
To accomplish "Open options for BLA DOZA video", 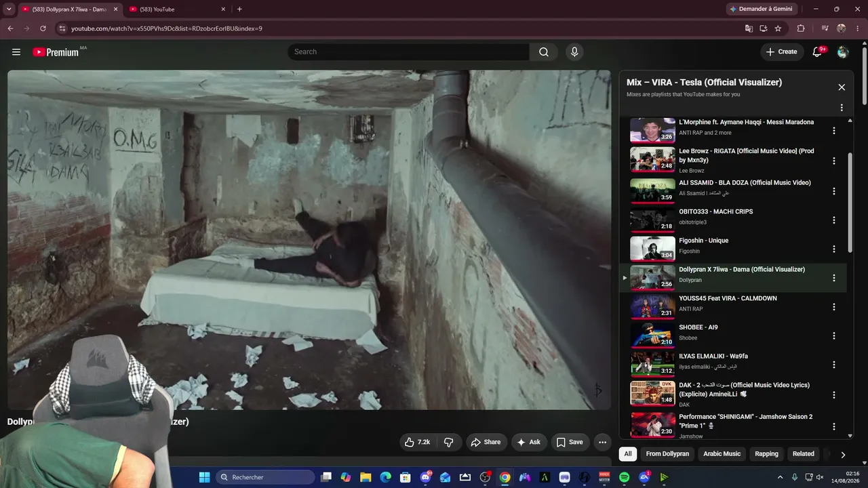I will pos(834,191).
